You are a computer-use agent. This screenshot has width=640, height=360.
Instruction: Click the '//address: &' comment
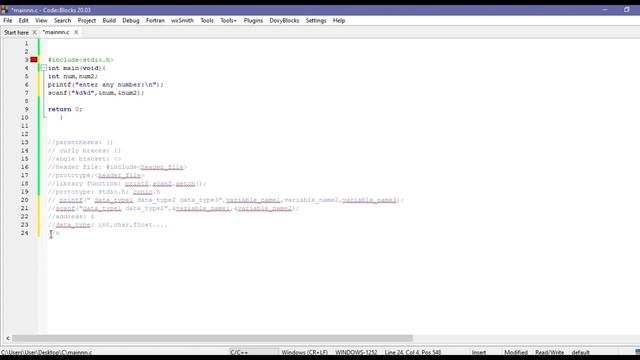click(71, 216)
